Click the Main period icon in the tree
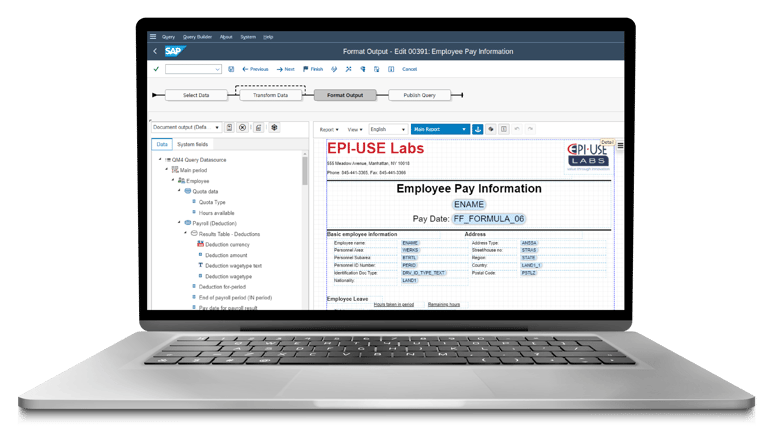Screen dimensions: 767x443 coord(175,170)
